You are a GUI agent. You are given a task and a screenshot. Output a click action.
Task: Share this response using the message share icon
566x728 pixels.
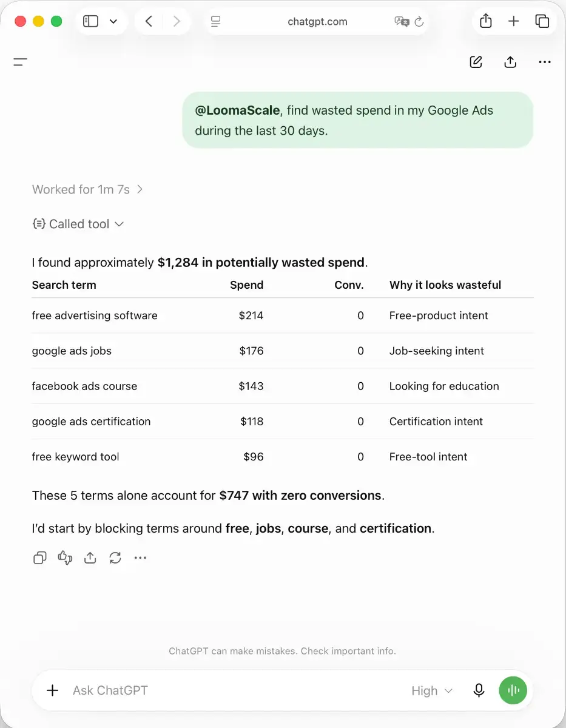90,558
